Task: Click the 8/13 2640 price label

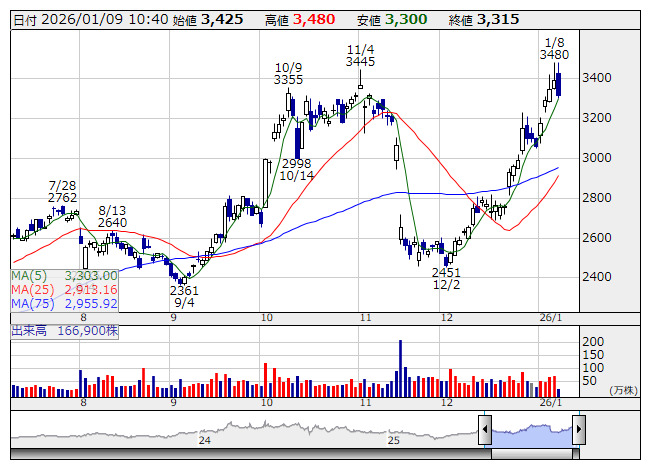Action: point(113,216)
